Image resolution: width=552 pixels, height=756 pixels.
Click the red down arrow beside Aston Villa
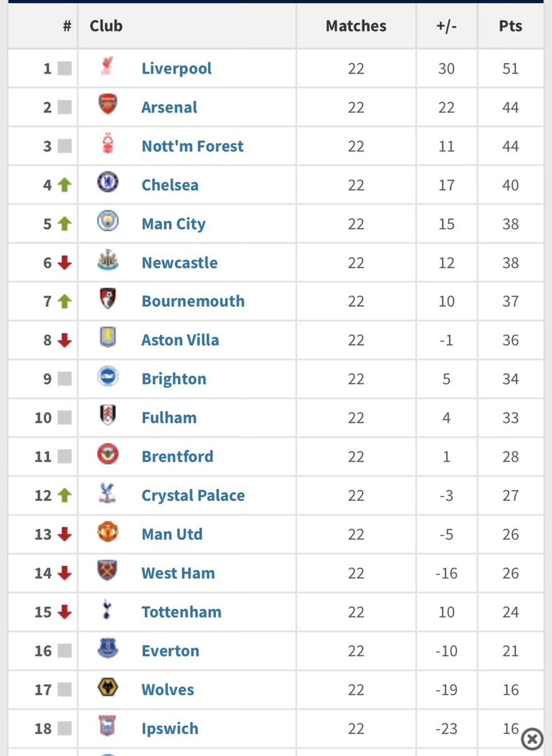pyautogui.click(x=65, y=341)
